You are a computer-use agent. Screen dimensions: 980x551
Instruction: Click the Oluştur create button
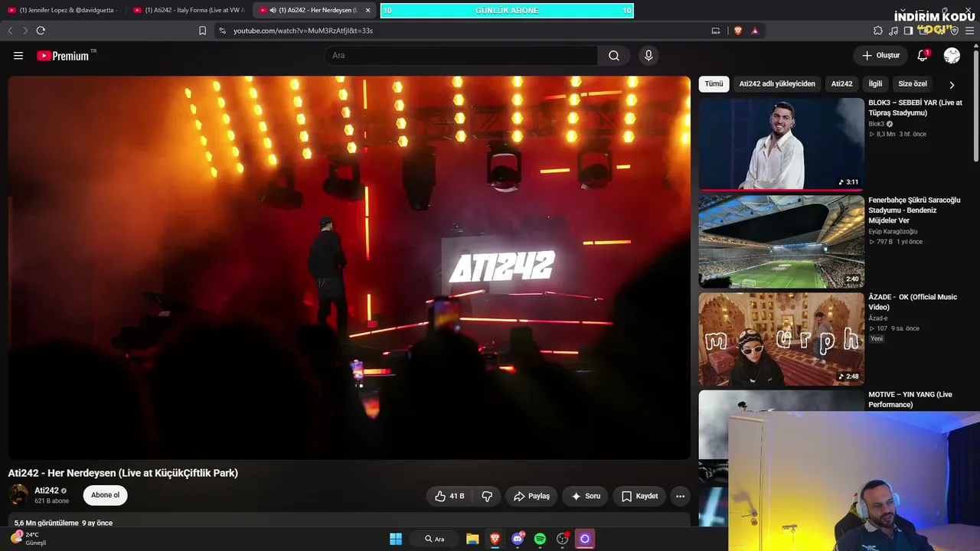pos(880,55)
